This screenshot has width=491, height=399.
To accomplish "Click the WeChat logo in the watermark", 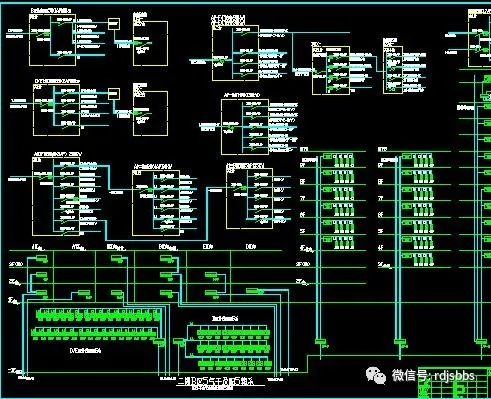I will [376, 376].
